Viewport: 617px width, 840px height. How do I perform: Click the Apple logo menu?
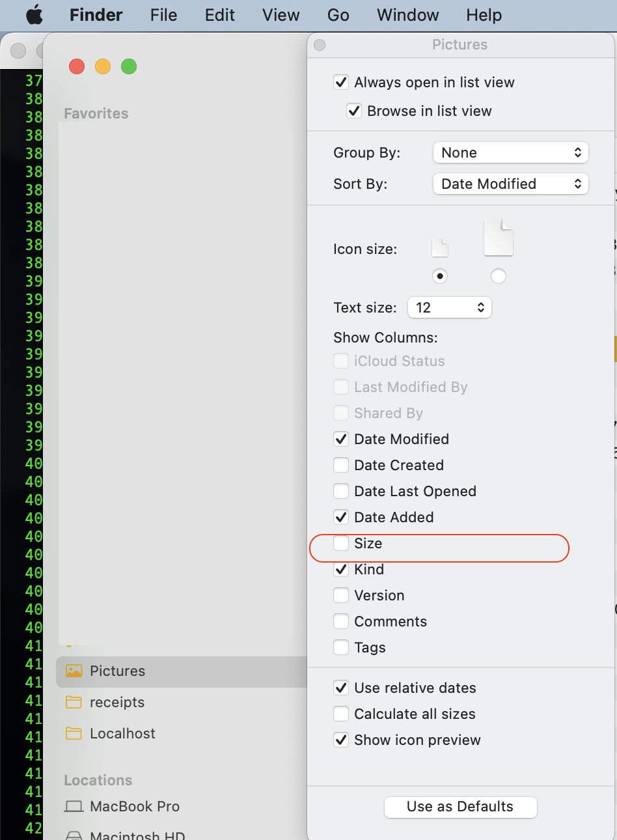click(x=34, y=15)
